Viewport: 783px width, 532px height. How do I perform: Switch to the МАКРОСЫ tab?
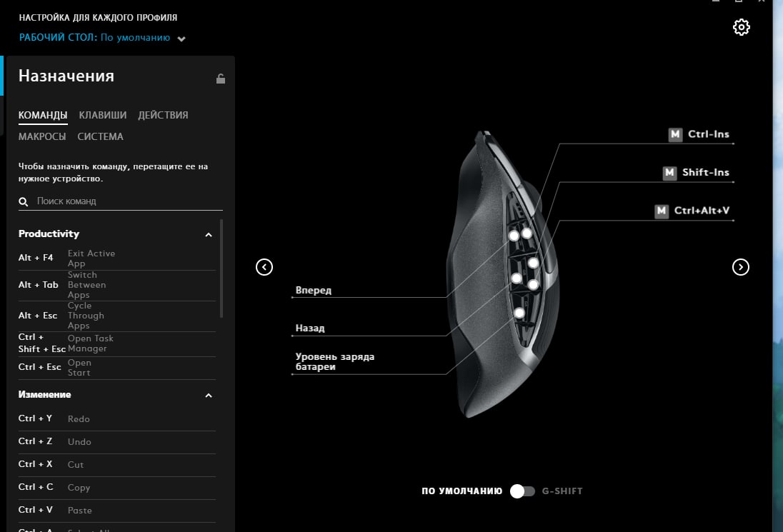click(42, 136)
